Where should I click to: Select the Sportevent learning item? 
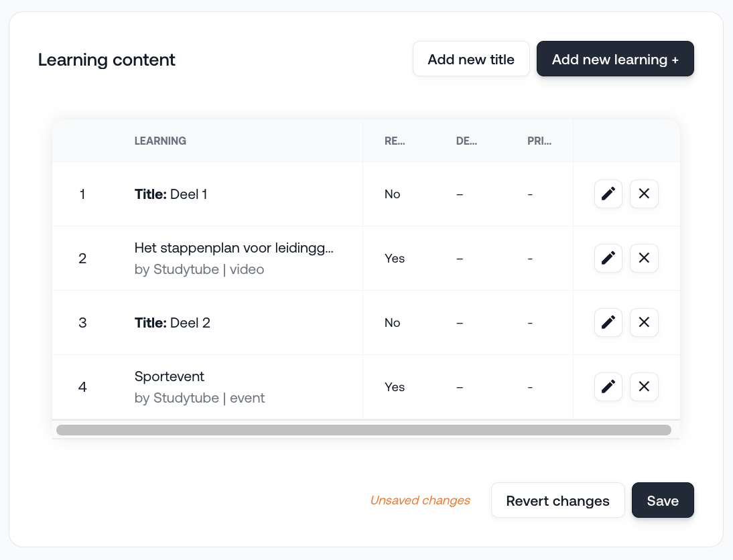(170, 376)
